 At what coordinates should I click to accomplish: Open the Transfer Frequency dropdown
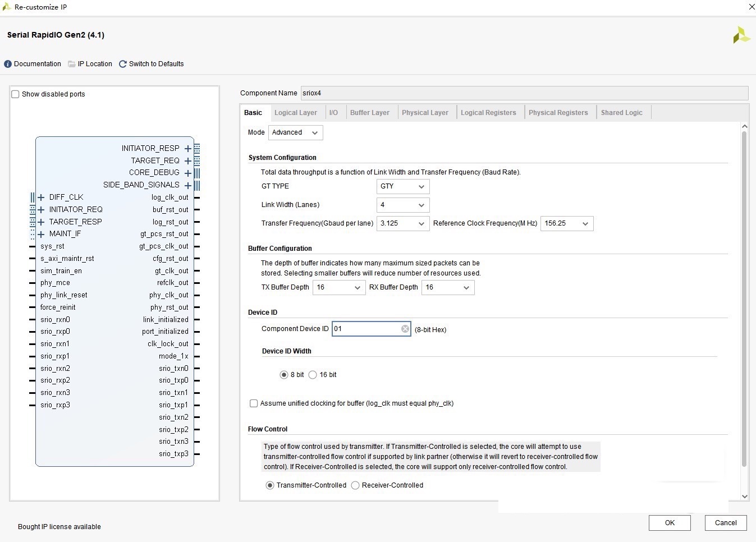403,223
